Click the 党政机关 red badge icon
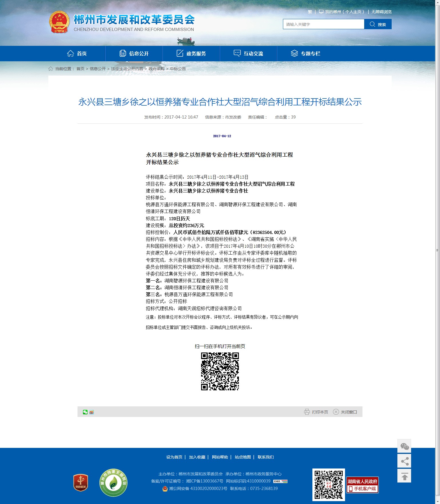The width and height of the screenshot is (440, 504). click(81, 483)
